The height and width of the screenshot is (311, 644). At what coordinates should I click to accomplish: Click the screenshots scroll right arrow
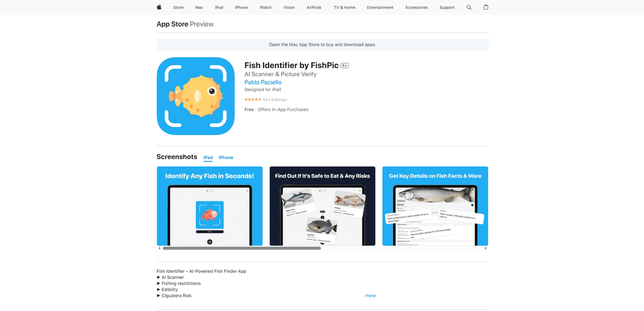pos(485,248)
